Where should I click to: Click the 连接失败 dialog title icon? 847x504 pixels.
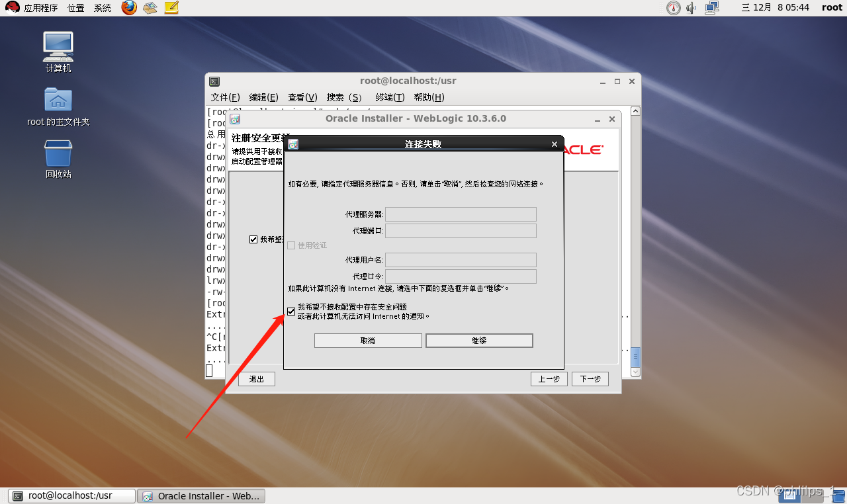click(293, 144)
